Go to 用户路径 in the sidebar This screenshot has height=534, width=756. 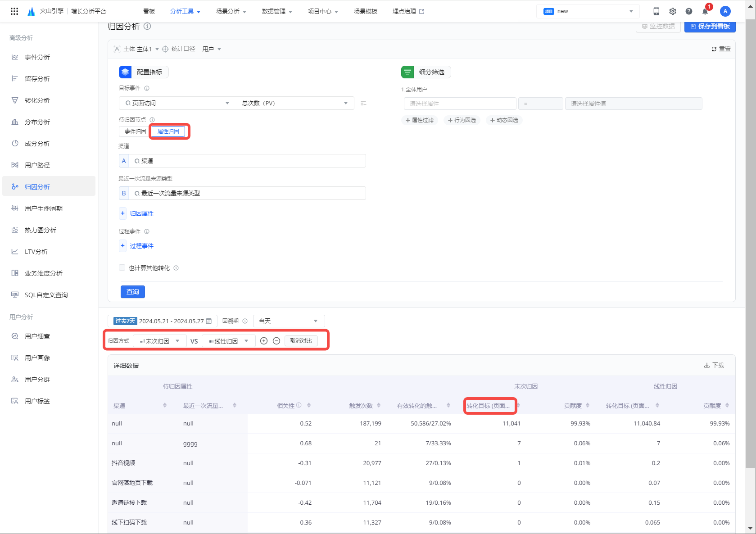49,165
